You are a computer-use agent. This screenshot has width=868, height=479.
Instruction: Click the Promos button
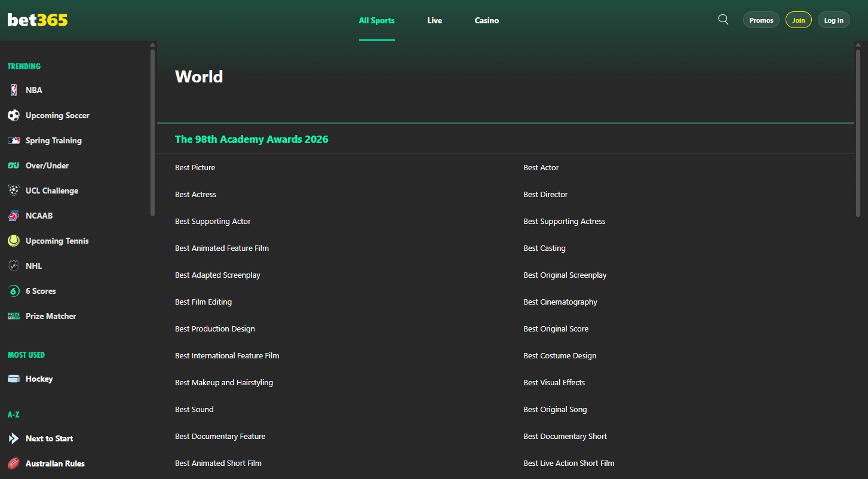click(x=760, y=20)
